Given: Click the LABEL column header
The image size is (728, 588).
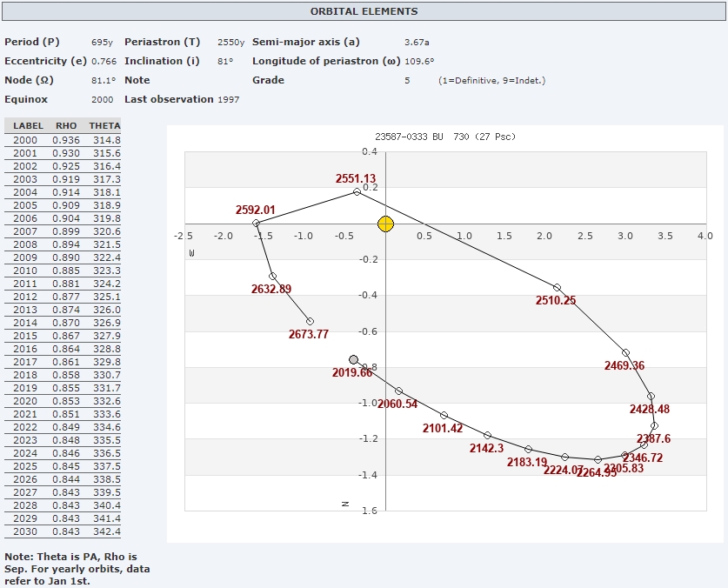Looking at the screenshot, I should pyautogui.click(x=28, y=126).
